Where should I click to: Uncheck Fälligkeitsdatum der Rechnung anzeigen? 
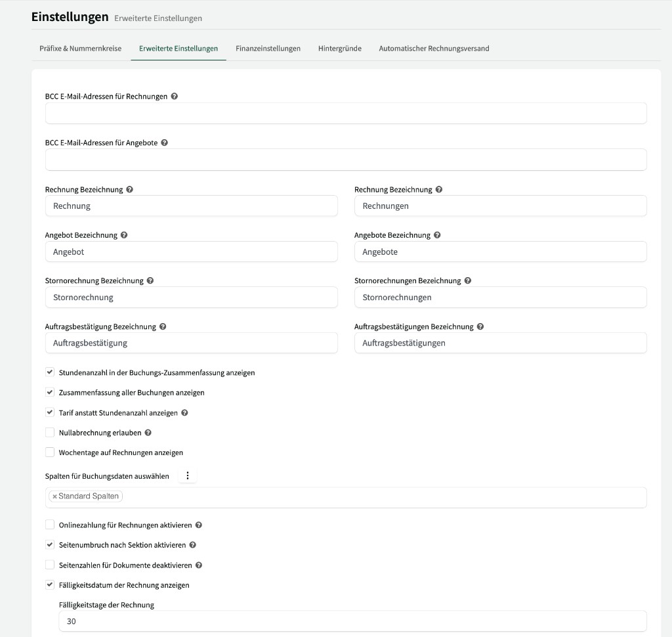[x=50, y=585]
